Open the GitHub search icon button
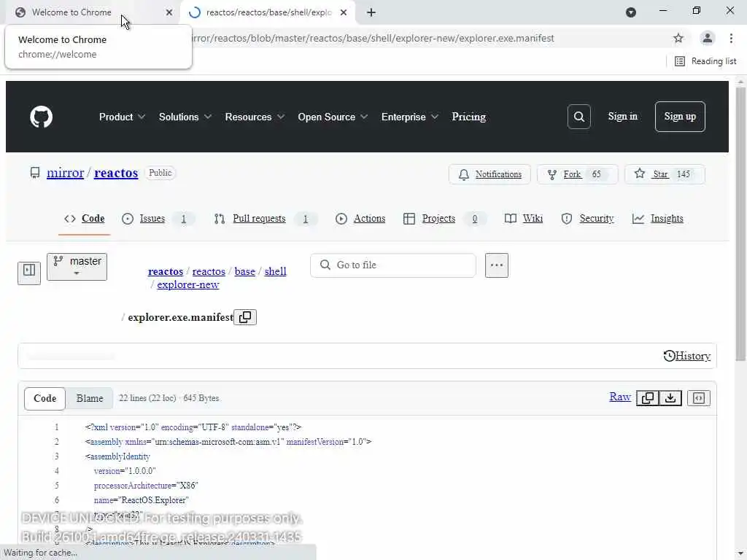 coord(578,117)
